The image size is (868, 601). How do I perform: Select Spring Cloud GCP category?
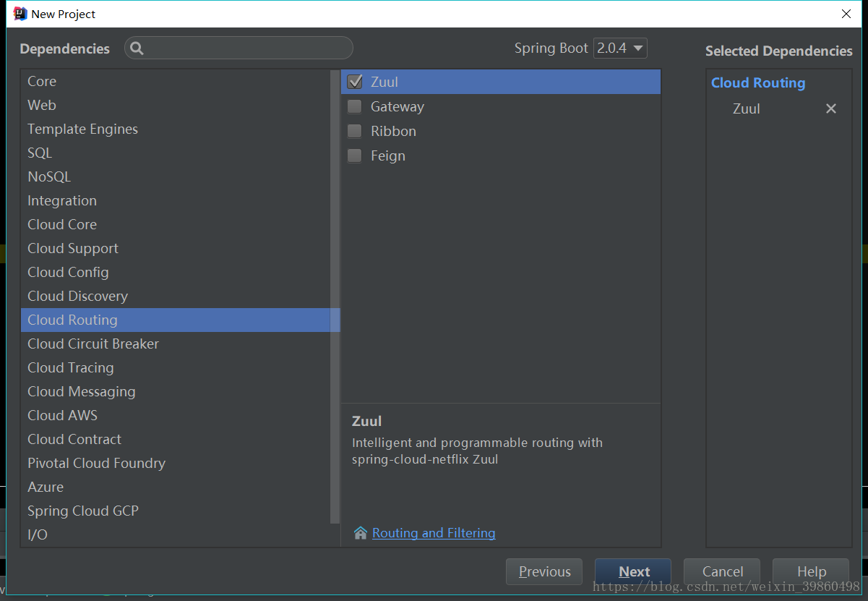tap(176, 511)
